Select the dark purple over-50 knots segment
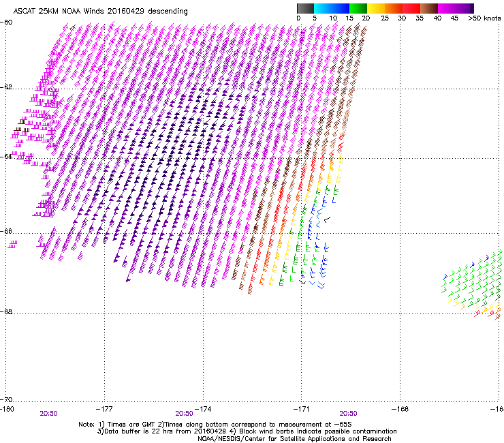The image size is (504, 443). [472, 8]
